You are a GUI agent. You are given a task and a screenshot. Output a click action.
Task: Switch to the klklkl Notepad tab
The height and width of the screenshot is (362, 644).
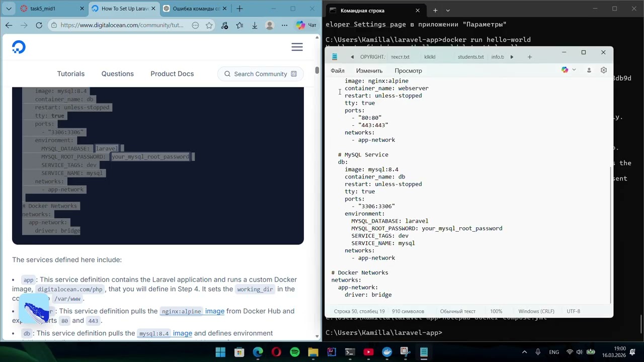point(430,57)
